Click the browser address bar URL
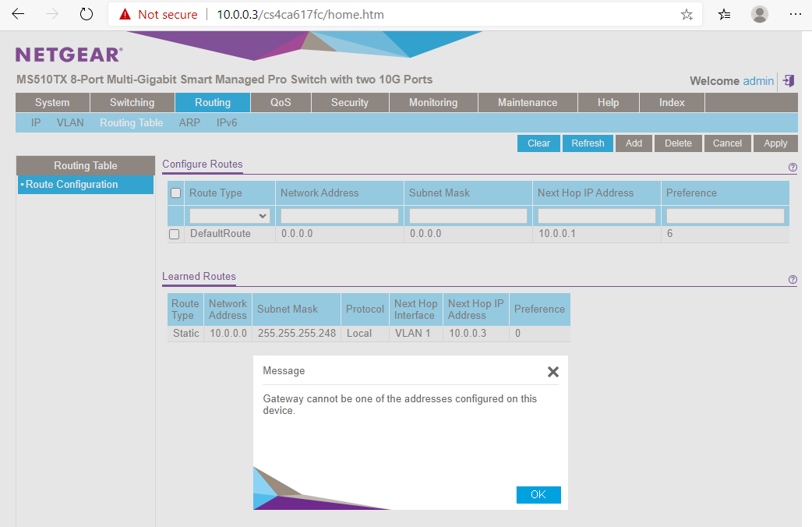 [x=300, y=15]
